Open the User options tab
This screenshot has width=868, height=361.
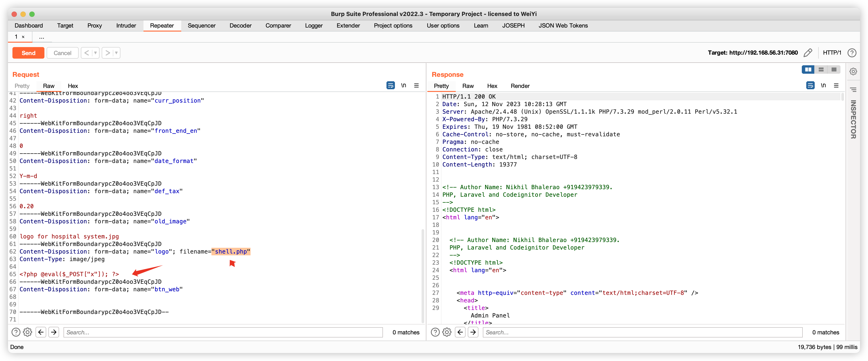point(443,26)
